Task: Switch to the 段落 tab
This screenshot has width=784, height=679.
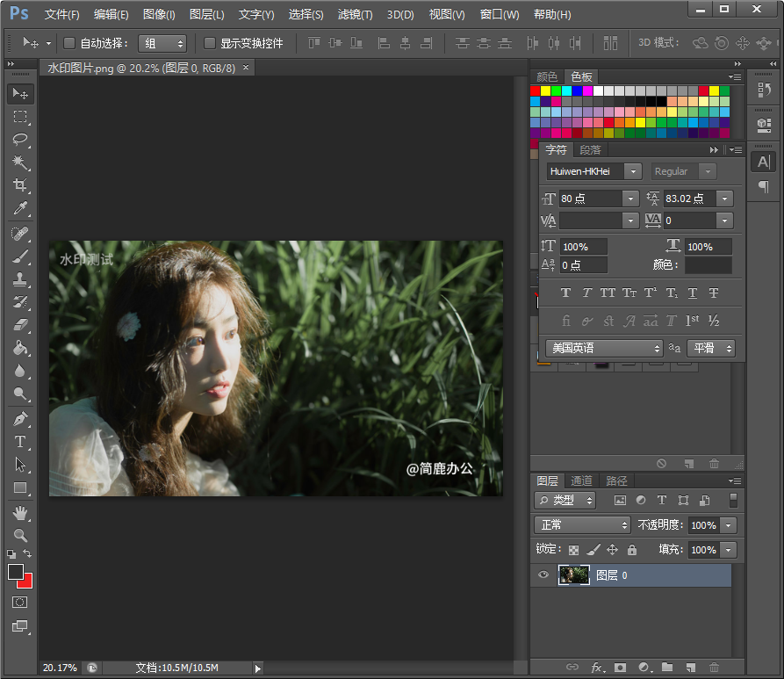Action: click(x=590, y=150)
